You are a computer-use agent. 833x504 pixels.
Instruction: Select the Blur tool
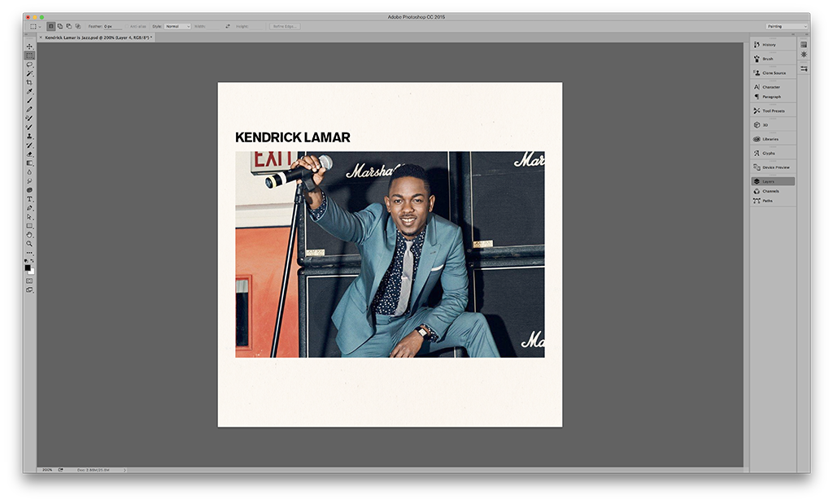click(x=30, y=172)
